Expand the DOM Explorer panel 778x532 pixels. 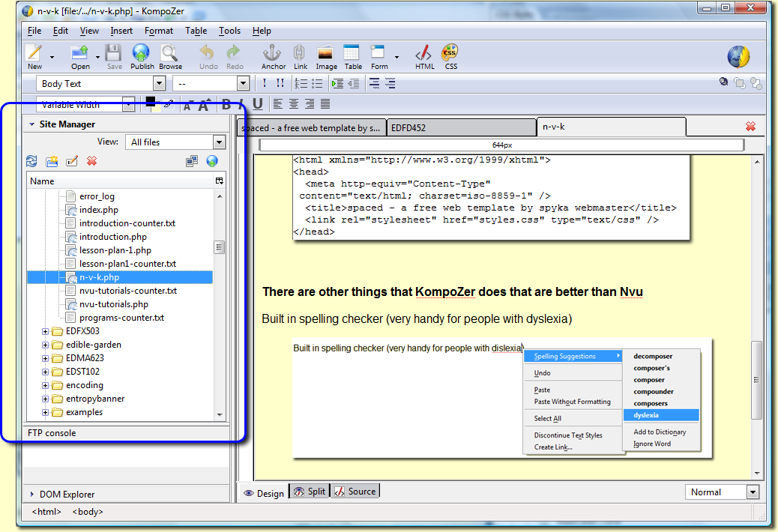tap(31, 495)
